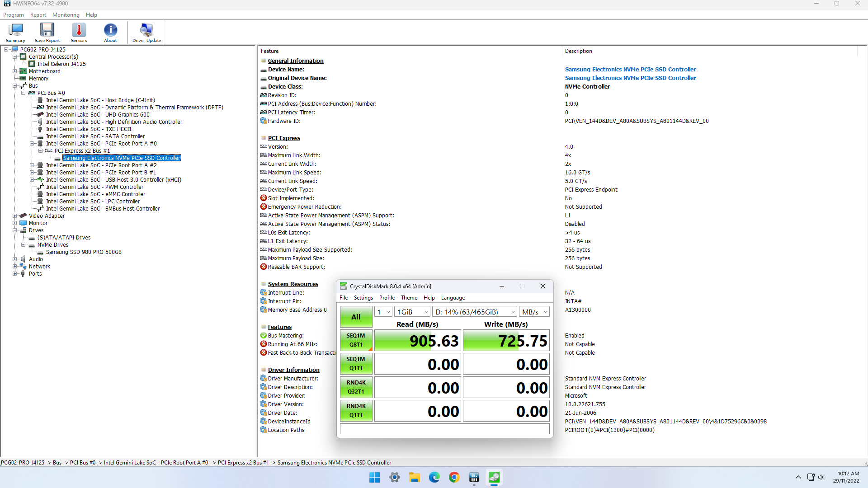The width and height of the screenshot is (868, 488).
Task: Switch to CrystalDiskMark from the taskbar
Action: pos(494,477)
